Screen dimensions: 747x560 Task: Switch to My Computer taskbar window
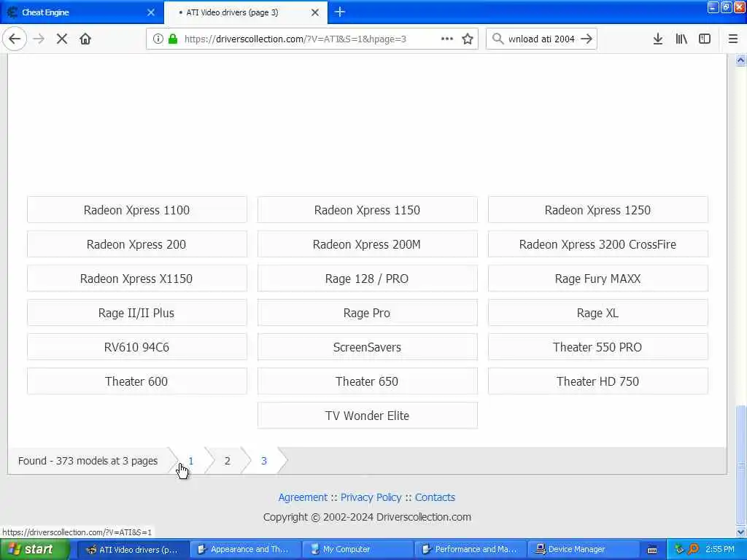pos(358,550)
